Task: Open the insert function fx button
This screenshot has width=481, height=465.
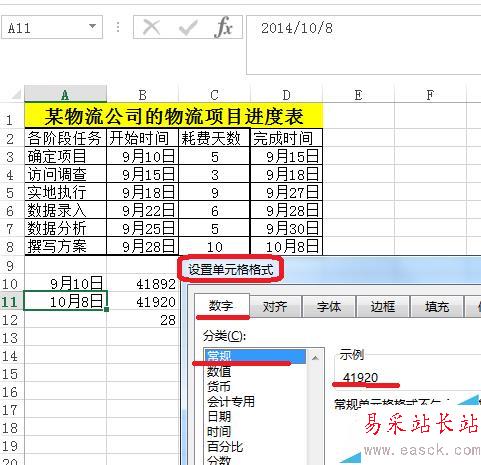Action: [223, 27]
